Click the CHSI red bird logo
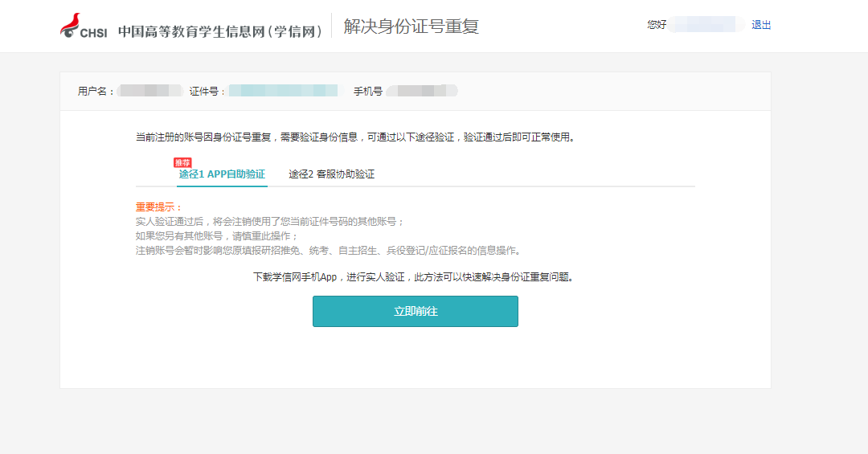868x454 pixels. click(x=83, y=26)
